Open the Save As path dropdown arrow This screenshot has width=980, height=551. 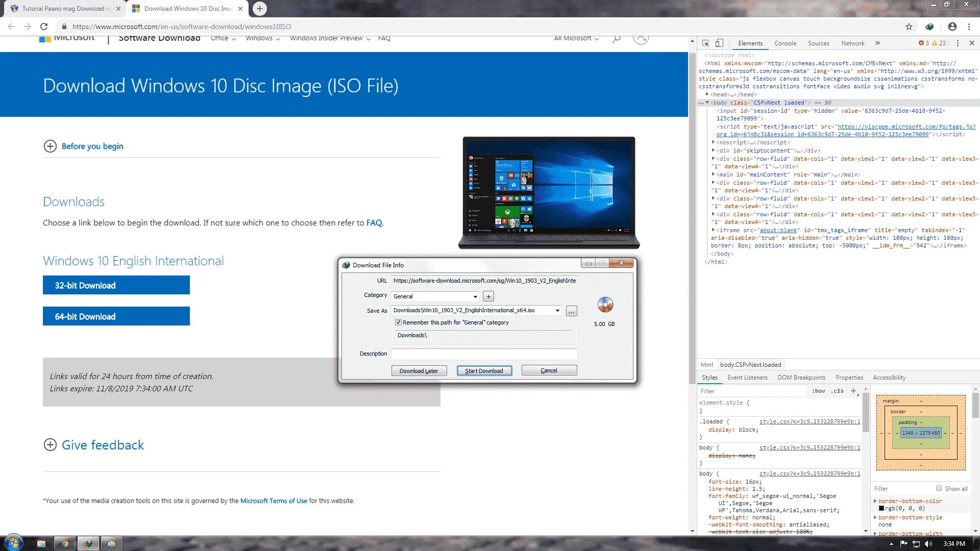(557, 310)
